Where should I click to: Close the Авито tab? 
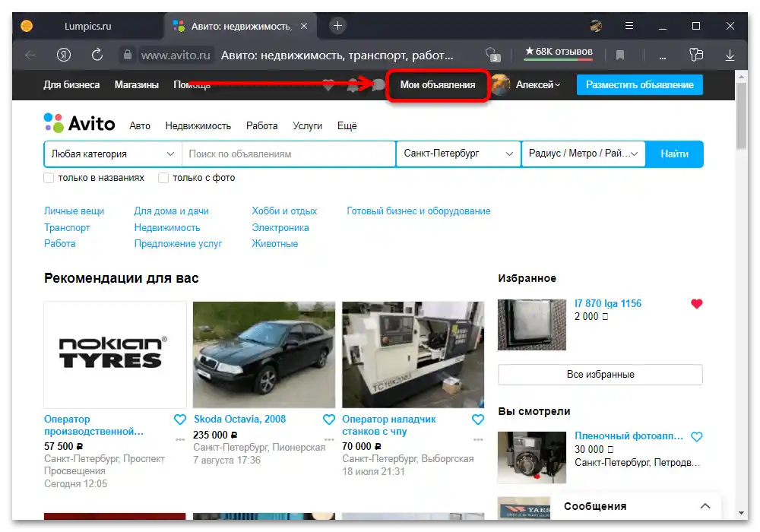click(x=304, y=26)
